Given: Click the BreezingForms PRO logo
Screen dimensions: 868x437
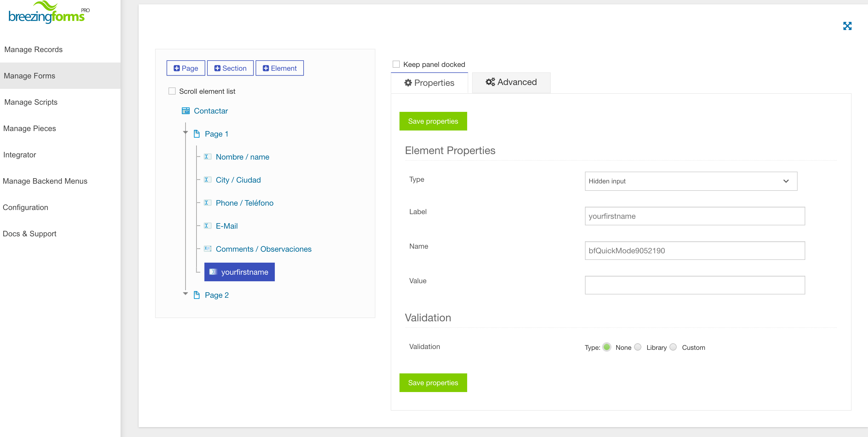Looking at the screenshot, I should coord(49,13).
